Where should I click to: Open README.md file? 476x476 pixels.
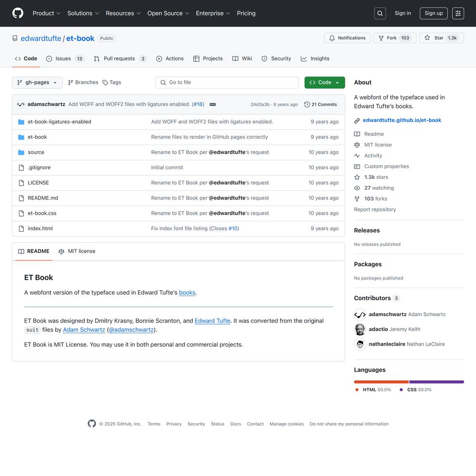(x=43, y=198)
